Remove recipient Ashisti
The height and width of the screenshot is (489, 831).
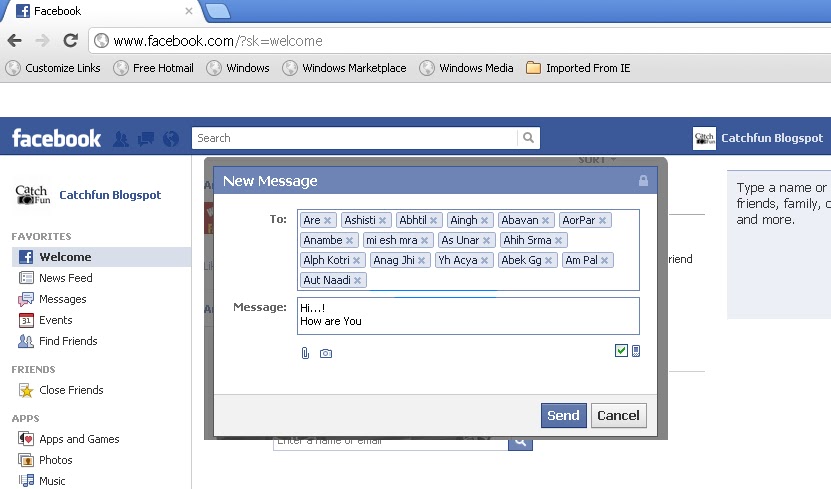pyautogui.click(x=382, y=220)
